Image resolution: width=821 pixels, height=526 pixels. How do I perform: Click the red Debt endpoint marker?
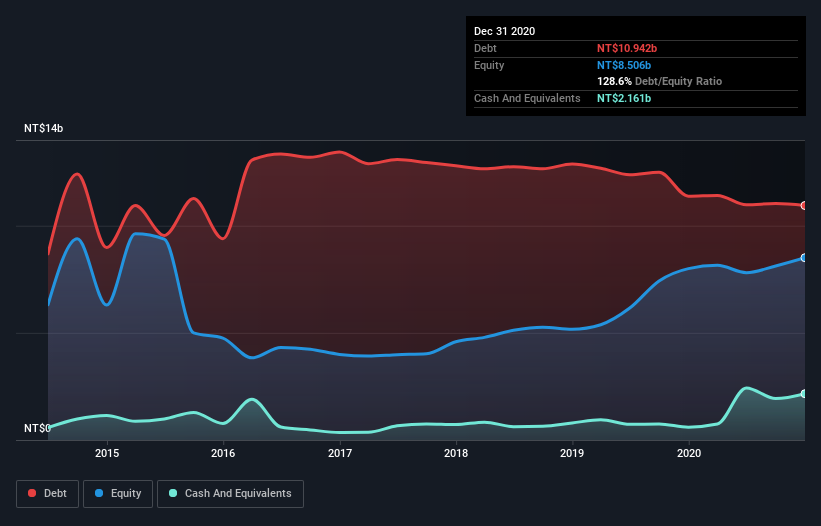[x=804, y=206]
